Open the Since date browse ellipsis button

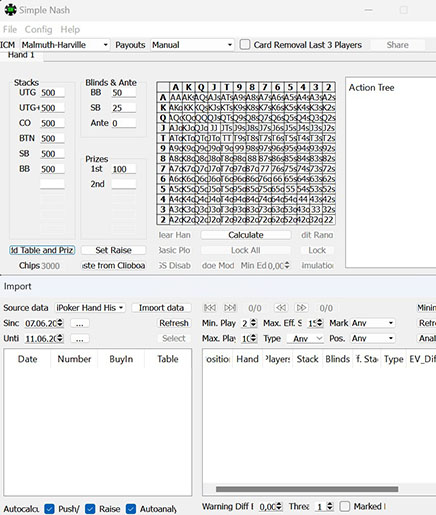(x=79, y=323)
